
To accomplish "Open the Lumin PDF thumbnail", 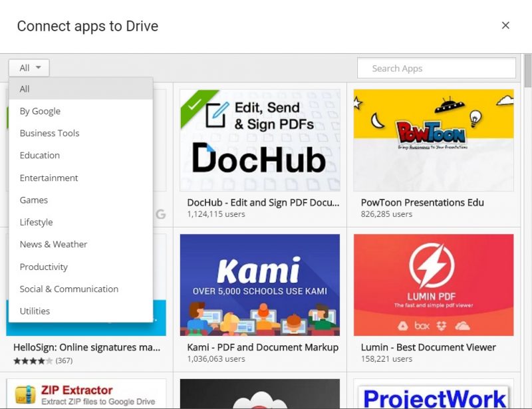I will click(434, 285).
